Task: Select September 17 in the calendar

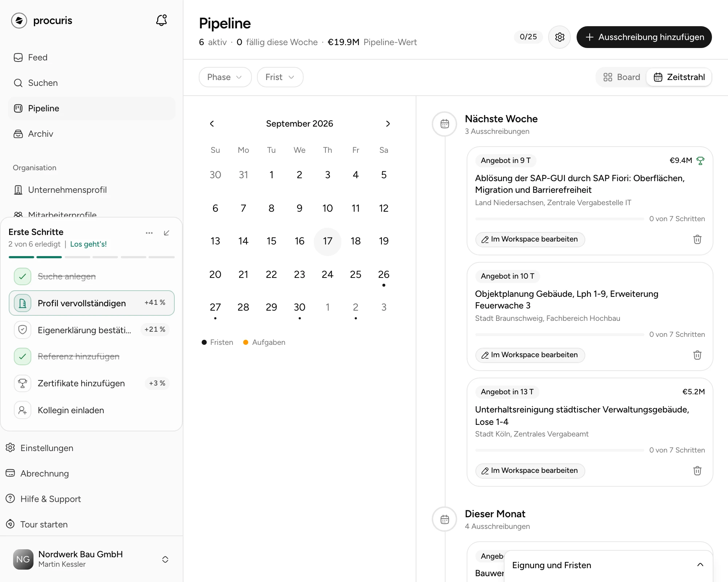Action: pyautogui.click(x=328, y=241)
